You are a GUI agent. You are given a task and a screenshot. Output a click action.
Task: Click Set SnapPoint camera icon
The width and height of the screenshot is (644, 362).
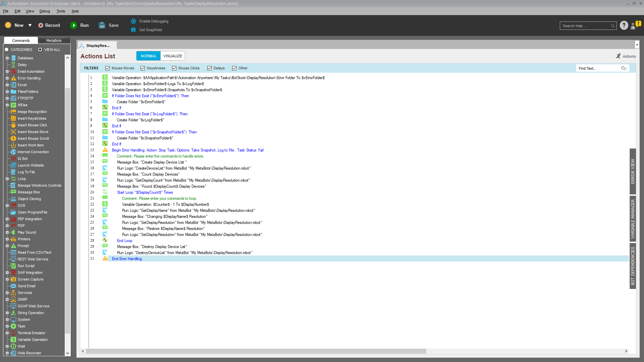(133, 30)
